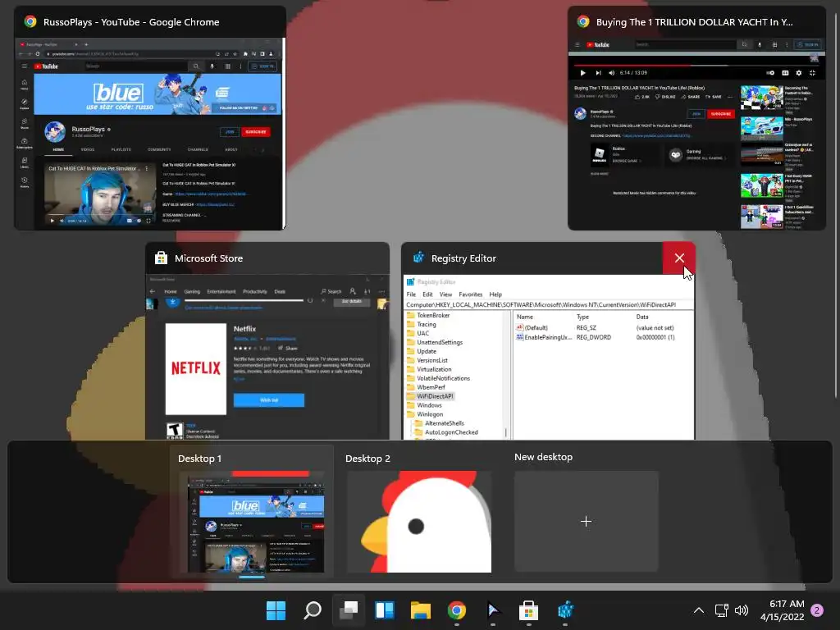The height and width of the screenshot is (630, 840).
Task: Open the clock showing 6:17 AM
Action: point(782,610)
